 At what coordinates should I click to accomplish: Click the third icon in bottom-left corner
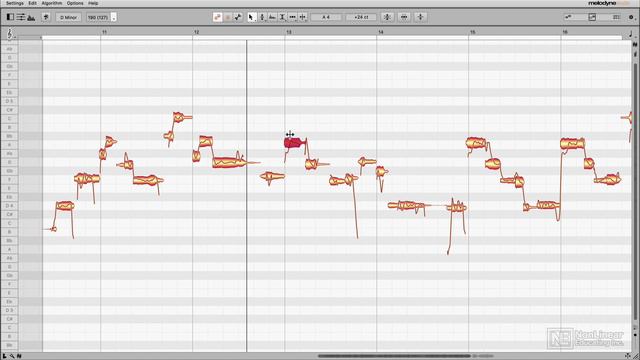click(19, 356)
